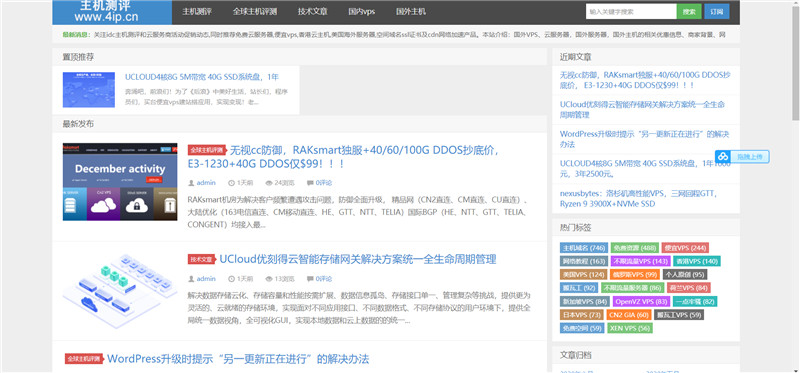Click the 全球主机评测 tag on WordPress post
Image resolution: width=800 pixels, height=373 pixels.
coord(84,359)
